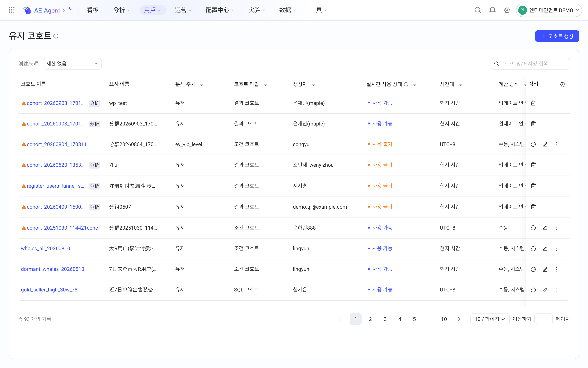Viewport: 588px width, 368px height.
Task: Click the 이동하기 page number input
Action: tap(543, 319)
